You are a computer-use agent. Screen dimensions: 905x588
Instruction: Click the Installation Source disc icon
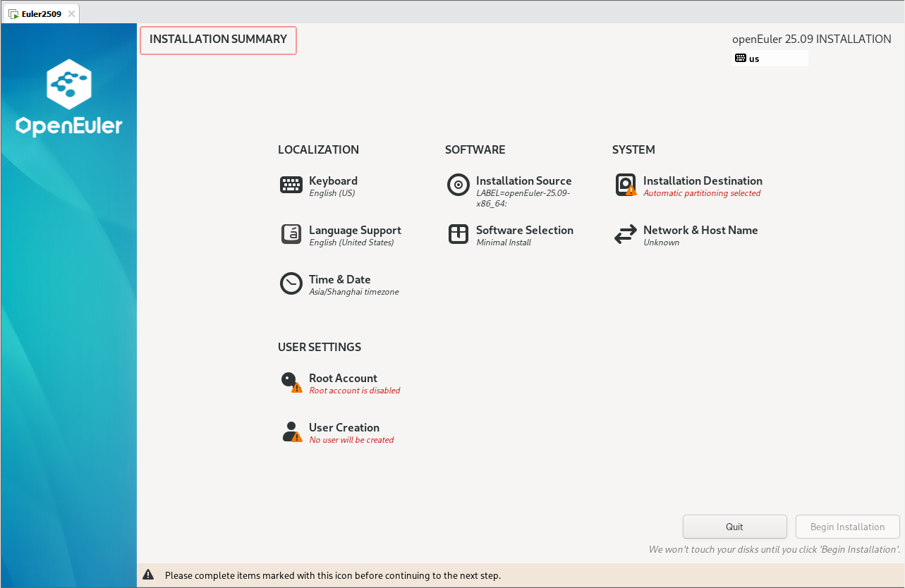pos(458,185)
